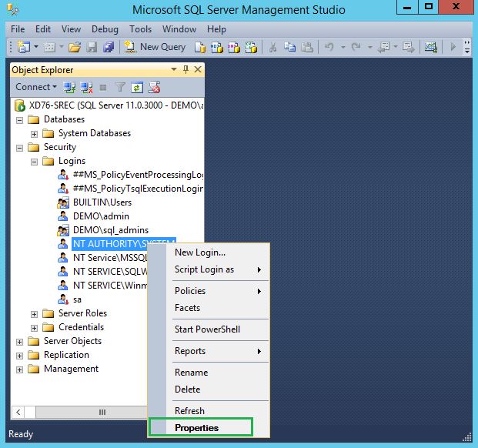
Task: Click the Disconnect icon in Object Explorer
Action: pyautogui.click(x=86, y=87)
